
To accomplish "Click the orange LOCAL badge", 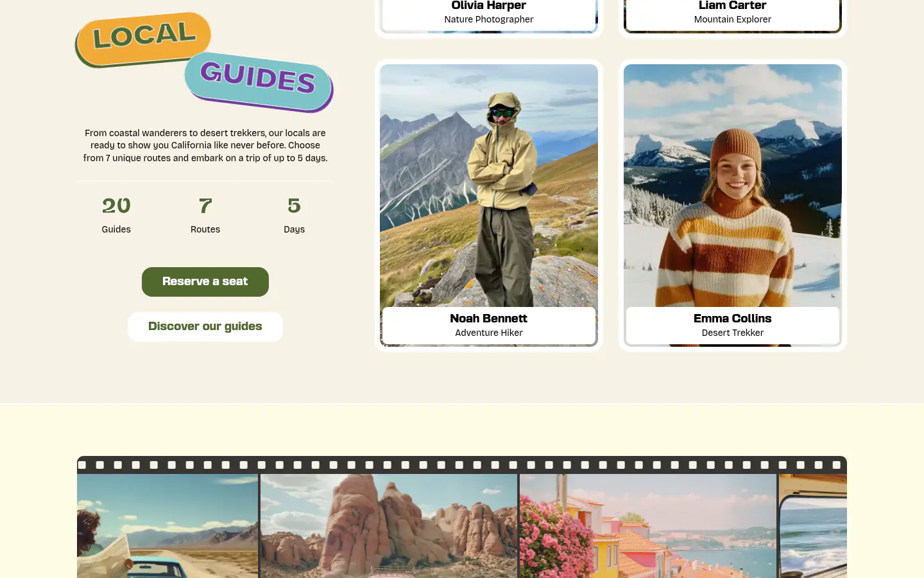I will [143, 39].
